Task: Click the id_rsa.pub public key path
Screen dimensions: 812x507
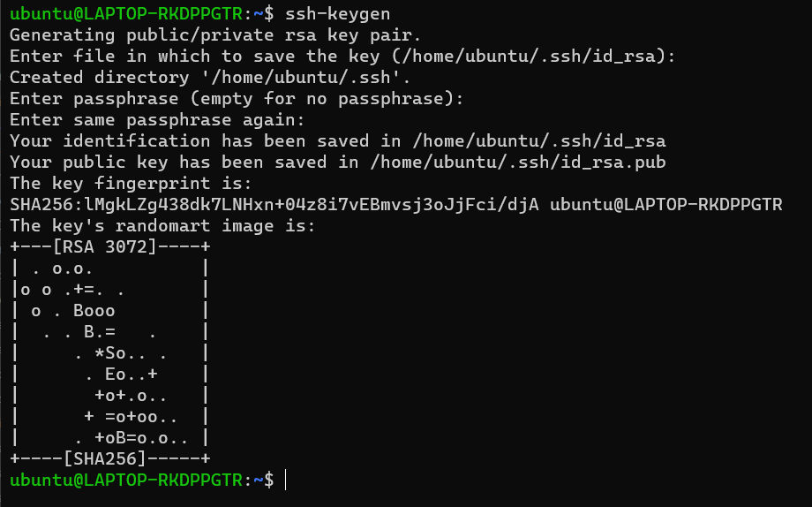Action: 518,163
